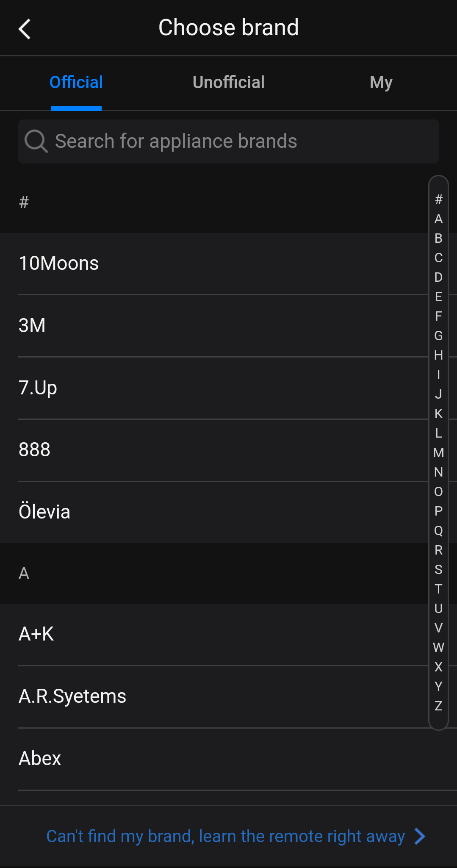Click chevron next to learn remote link
The width and height of the screenshot is (457, 868).
(419, 836)
